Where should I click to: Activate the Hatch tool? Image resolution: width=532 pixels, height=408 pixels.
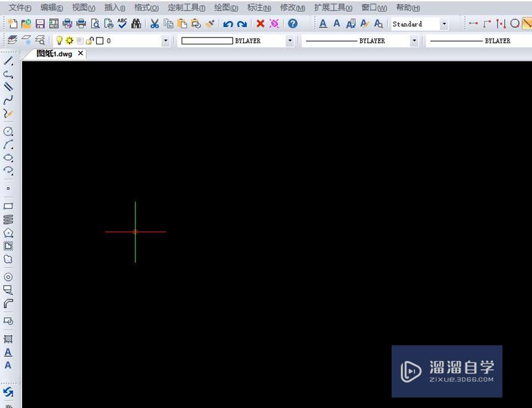coord(8,246)
